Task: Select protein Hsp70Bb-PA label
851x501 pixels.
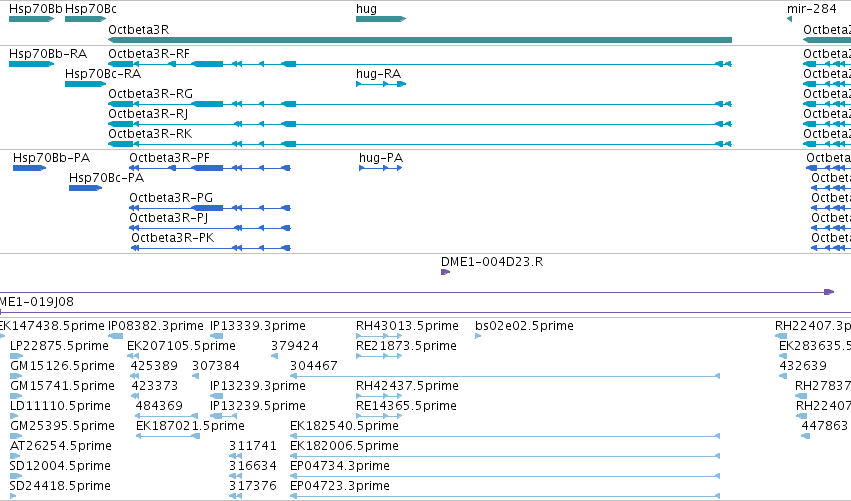Action: pos(52,158)
